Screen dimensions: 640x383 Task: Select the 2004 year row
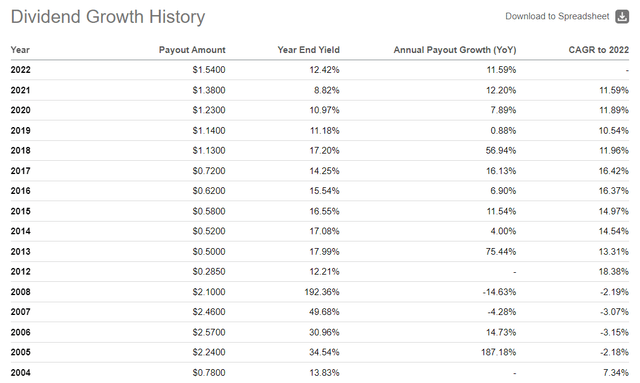[x=320, y=372]
